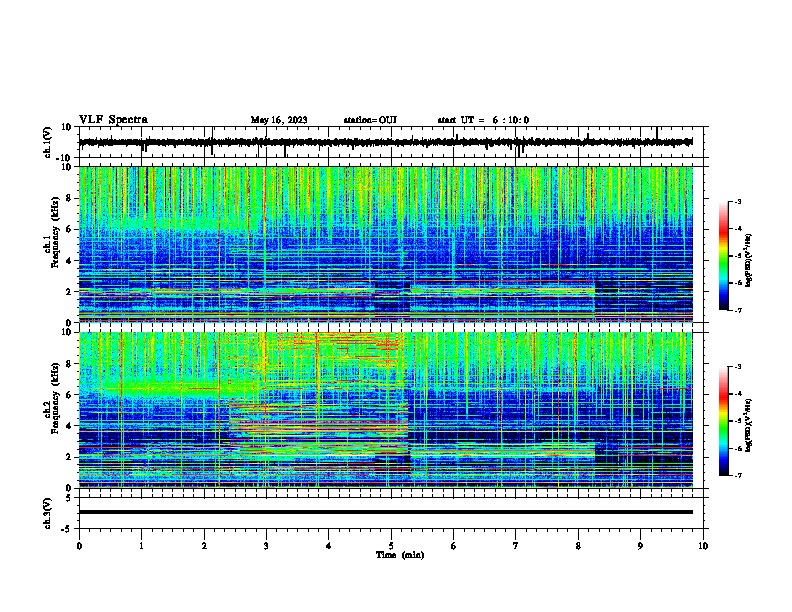Click the 'Time (min)' axis label
Viewport: 792px width, 612px height.
click(x=400, y=555)
